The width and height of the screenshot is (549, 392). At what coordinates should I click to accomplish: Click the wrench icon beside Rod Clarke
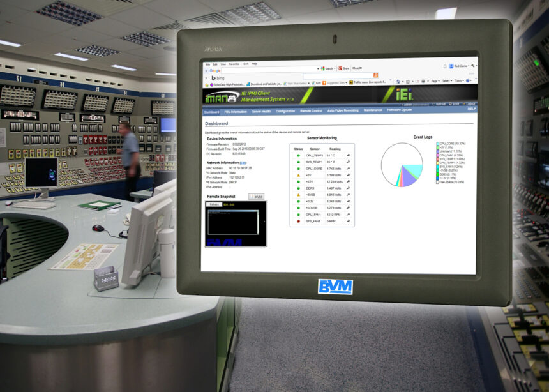pos(472,66)
